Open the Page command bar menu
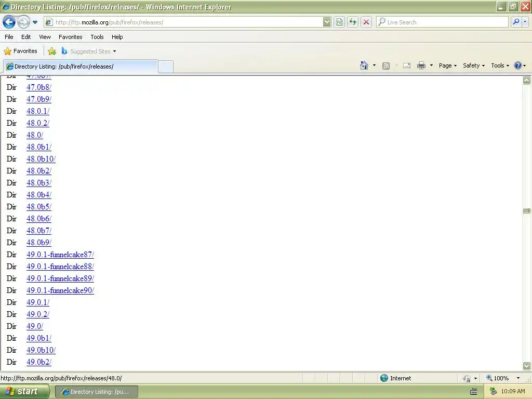The height and width of the screenshot is (399, 532). point(448,65)
